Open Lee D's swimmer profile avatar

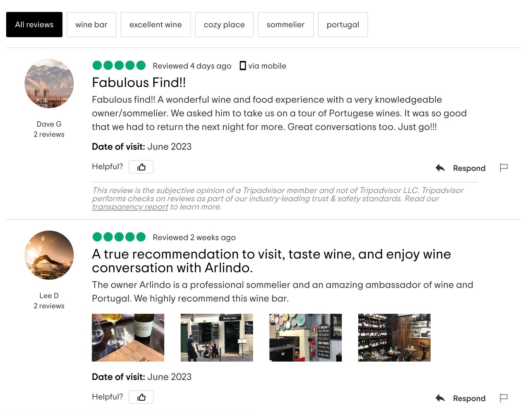[49, 255]
